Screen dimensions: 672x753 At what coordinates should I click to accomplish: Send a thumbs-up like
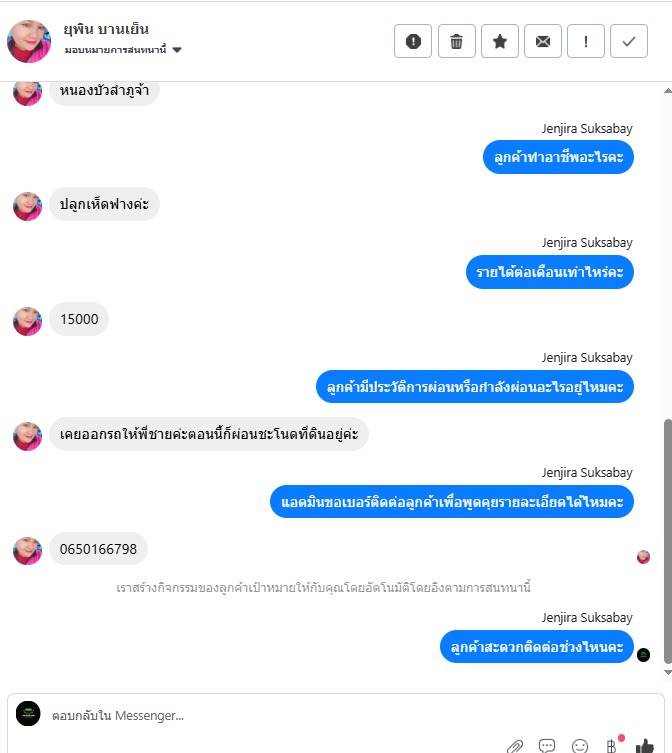[x=645, y=746]
